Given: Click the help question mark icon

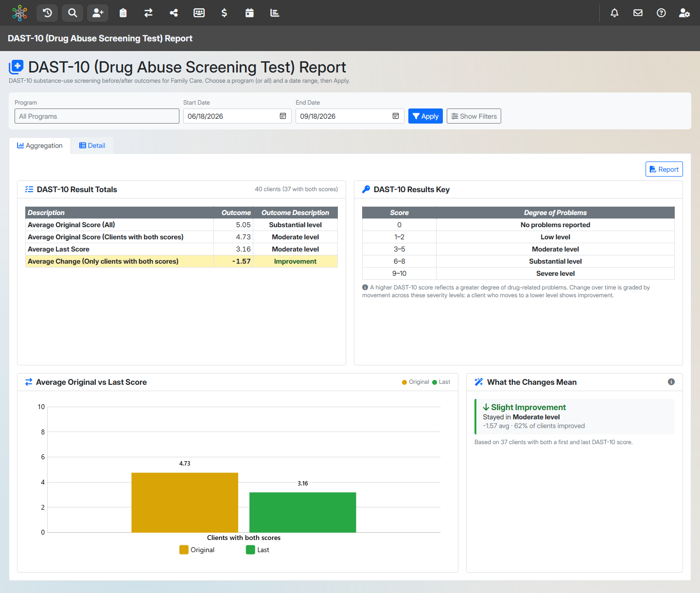Looking at the screenshot, I should tap(661, 13).
